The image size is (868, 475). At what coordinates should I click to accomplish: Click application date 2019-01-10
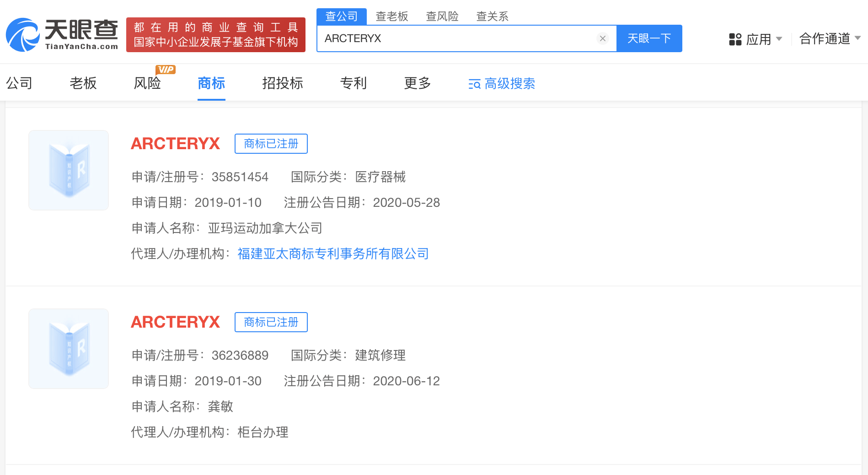pos(228,202)
